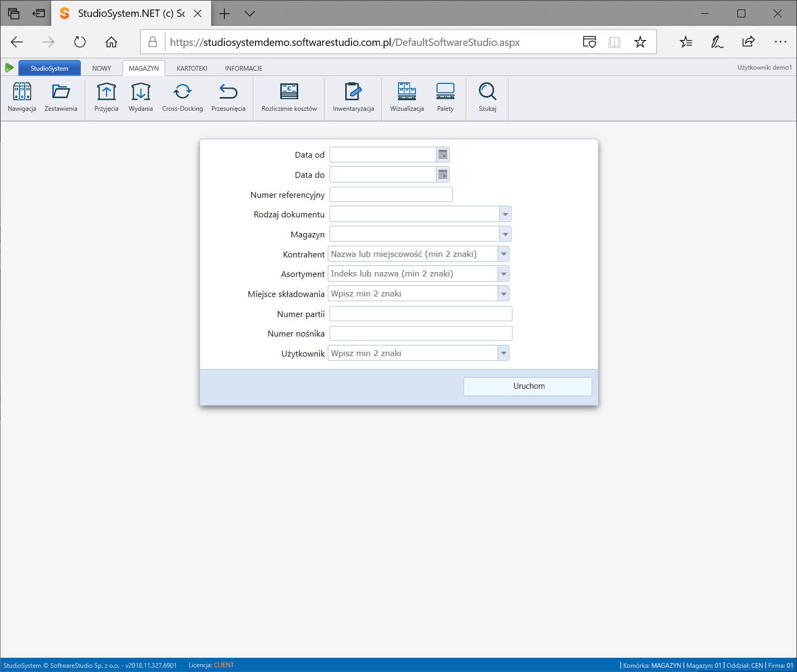
Task: Show tab previews chevron
Action: click(x=250, y=14)
